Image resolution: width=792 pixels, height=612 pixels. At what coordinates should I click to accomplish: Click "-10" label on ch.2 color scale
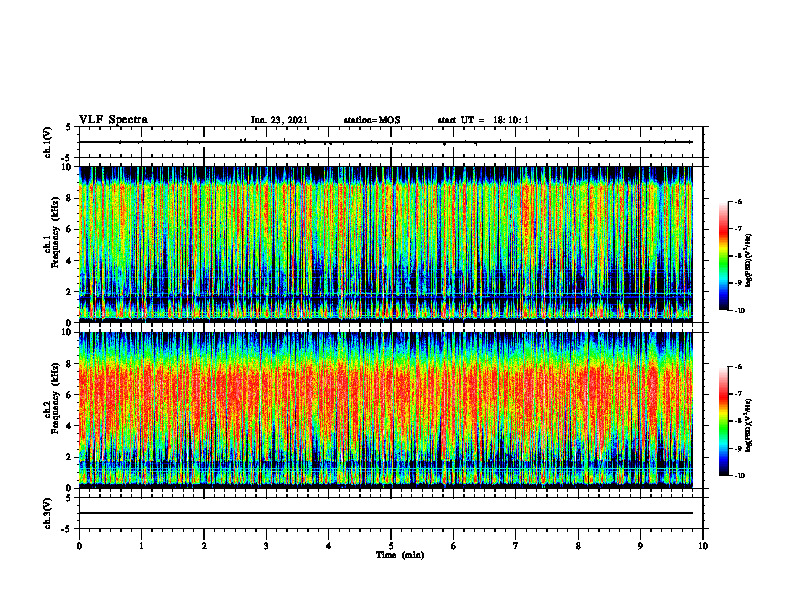pyautogui.click(x=739, y=476)
